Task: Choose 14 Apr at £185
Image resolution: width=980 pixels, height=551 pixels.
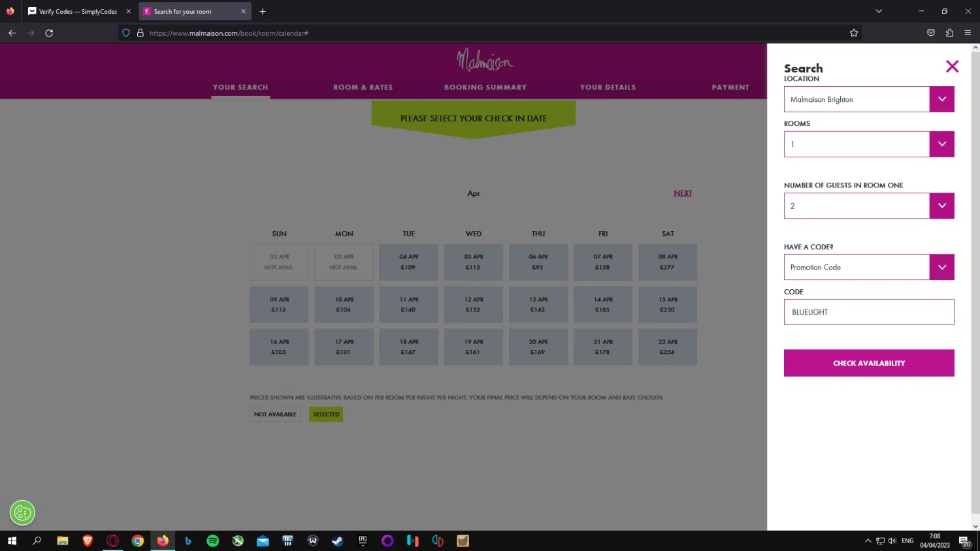Action: coord(603,304)
